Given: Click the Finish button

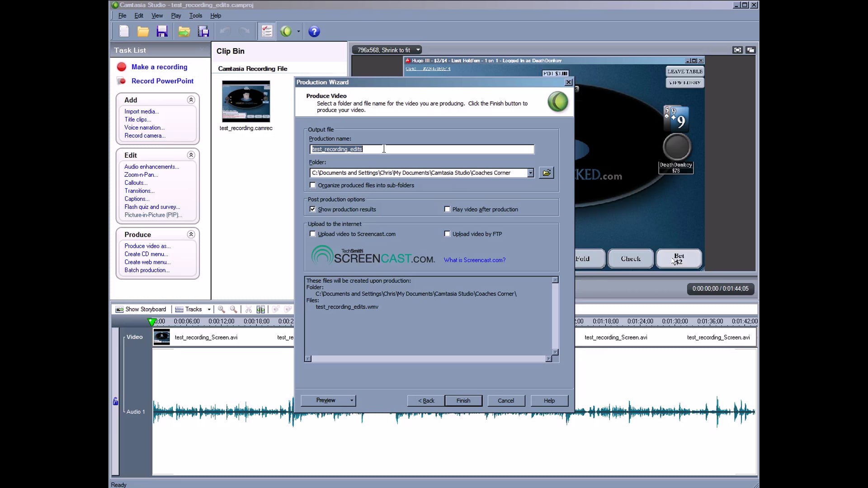Looking at the screenshot, I should coord(463,400).
